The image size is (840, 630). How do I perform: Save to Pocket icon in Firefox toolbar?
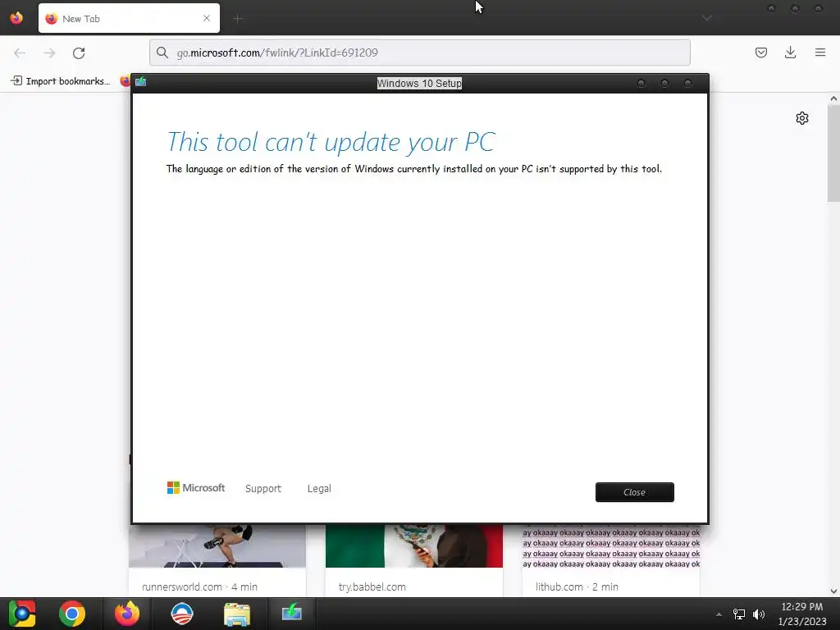click(760, 52)
